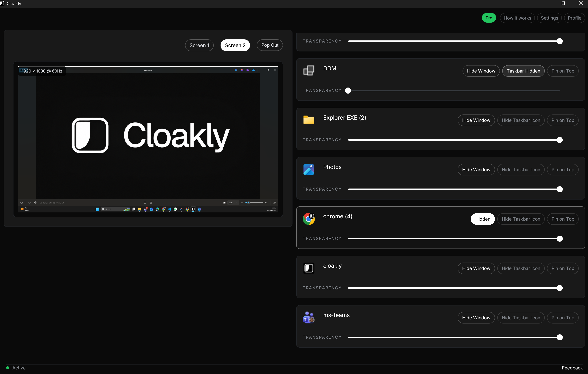Open the How it works page
The height and width of the screenshot is (374, 588).
pos(517,18)
